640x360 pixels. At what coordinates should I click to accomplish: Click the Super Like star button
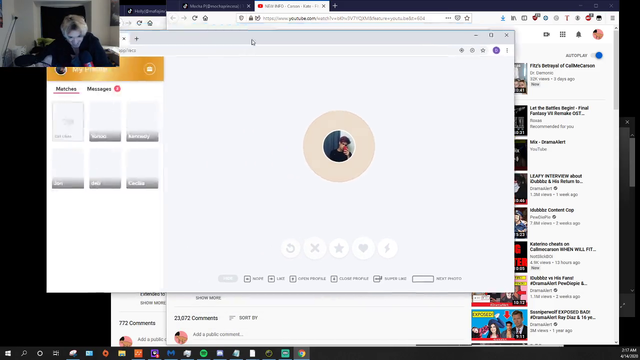tap(339, 248)
